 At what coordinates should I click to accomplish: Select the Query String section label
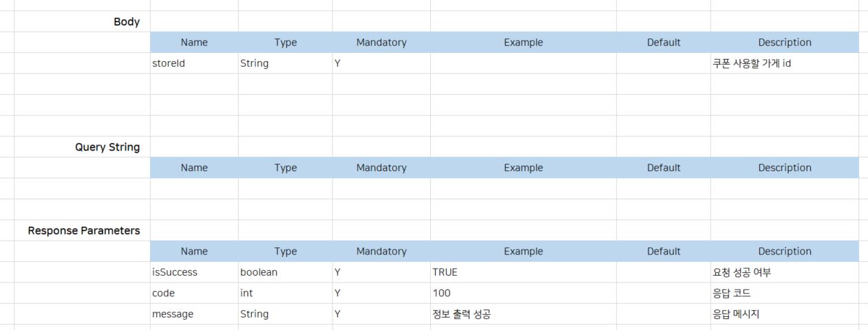83,147
